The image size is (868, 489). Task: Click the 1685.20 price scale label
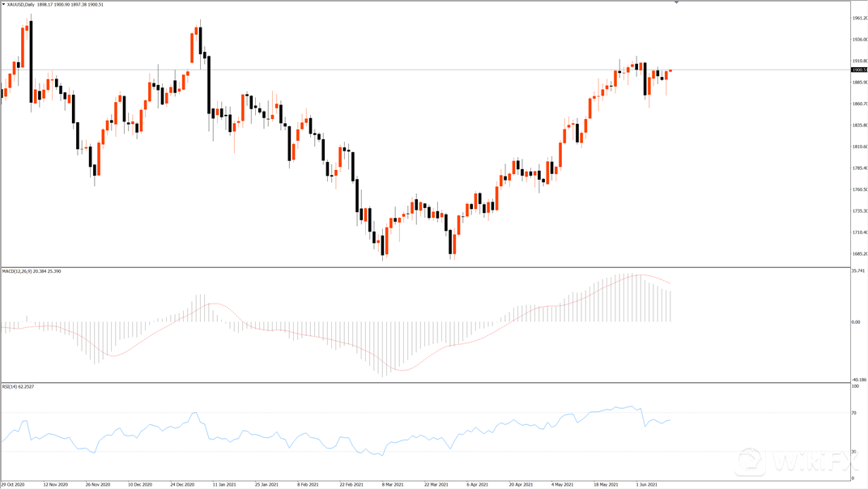point(858,254)
